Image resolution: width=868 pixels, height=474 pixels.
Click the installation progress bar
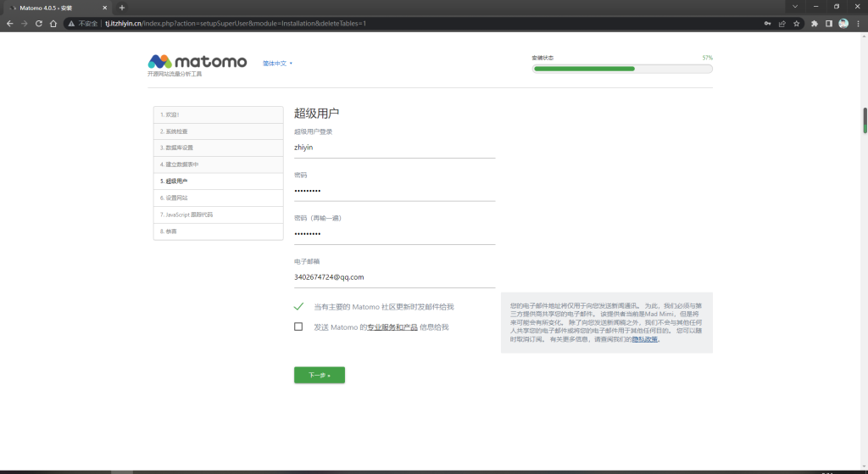pos(622,69)
